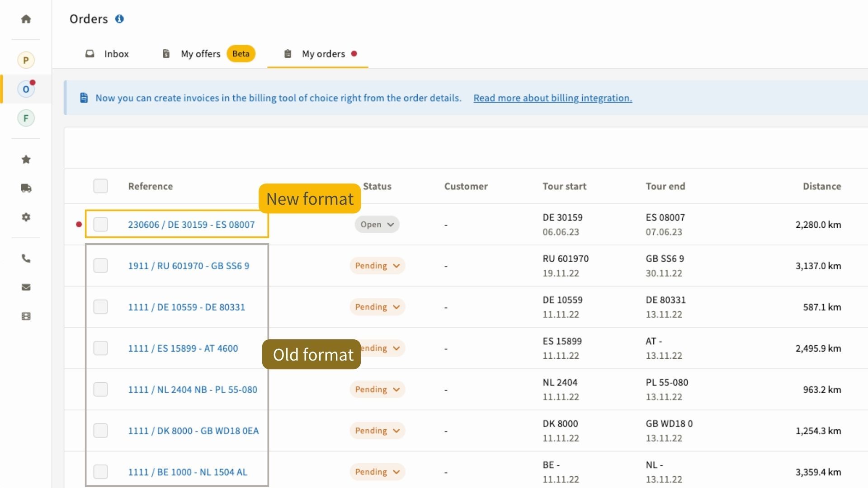The width and height of the screenshot is (868, 488).
Task: Select the circular P sidebar icon
Action: pyautogui.click(x=26, y=60)
